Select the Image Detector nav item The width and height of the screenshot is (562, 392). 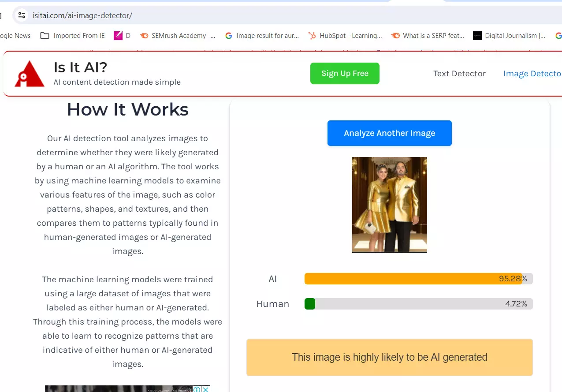tap(532, 74)
